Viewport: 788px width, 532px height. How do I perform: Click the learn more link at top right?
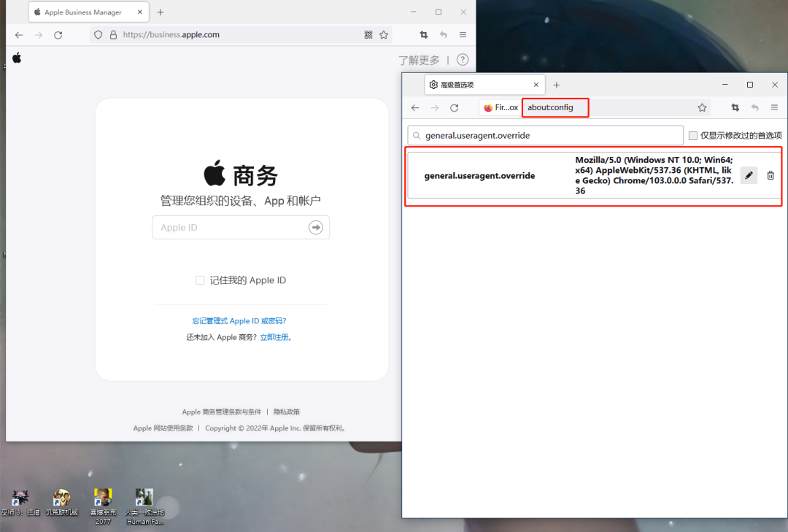coord(419,61)
